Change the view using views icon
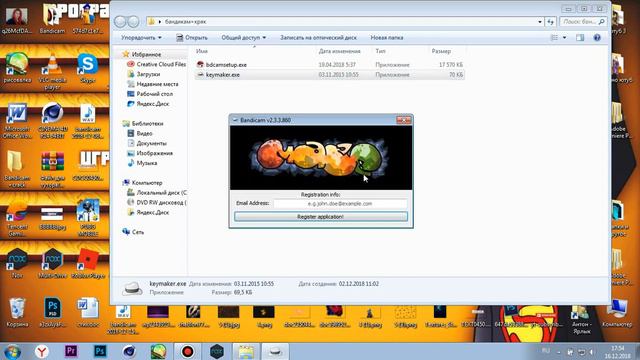Screen dimensions: 640x360 [x=554, y=38]
